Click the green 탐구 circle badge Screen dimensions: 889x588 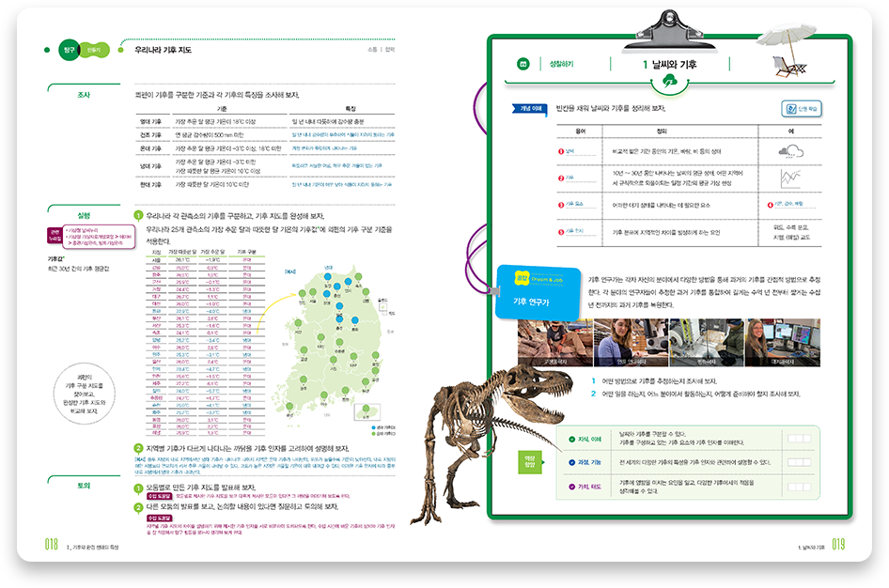(x=69, y=50)
